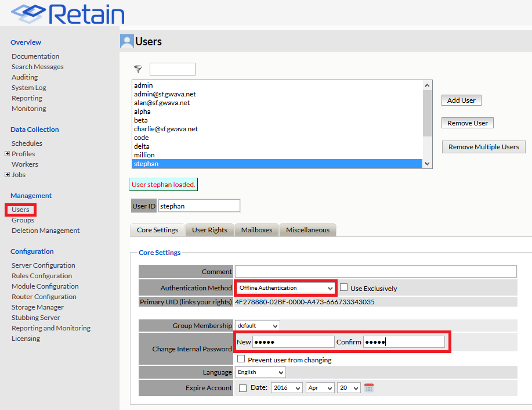The width and height of the screenshot is (532, 410).
Task: Click the user filter text box
Action: pyautogui.click(x=172, y=69)
